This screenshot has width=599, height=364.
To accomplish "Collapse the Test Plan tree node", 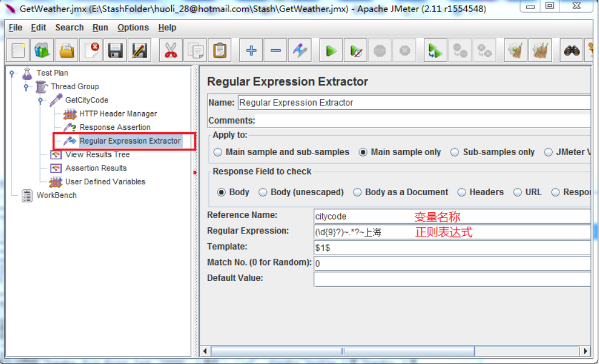I will (x=12, y=73).
